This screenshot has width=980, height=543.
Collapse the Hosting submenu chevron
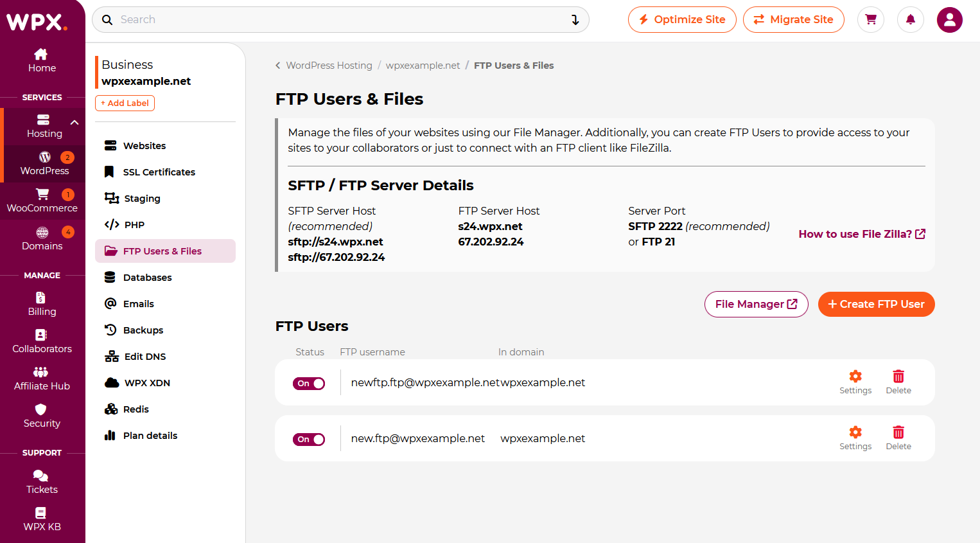point(74,122)
